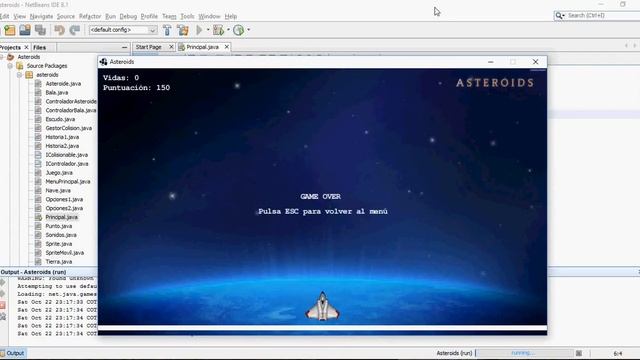Image resolution: width=640 pixels, height=360 pixels.
Task: Open the Run Project dropdown arrow
Action: click(208, 30)
